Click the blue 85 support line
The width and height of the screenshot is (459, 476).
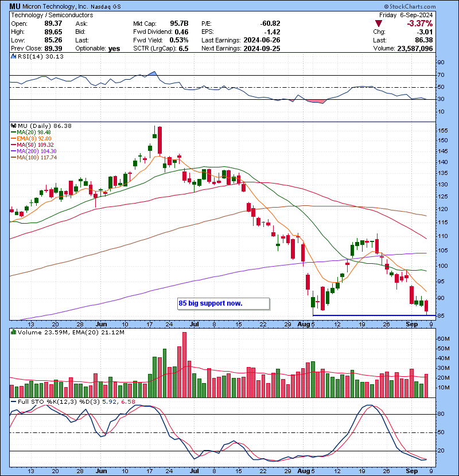point(374,315)
